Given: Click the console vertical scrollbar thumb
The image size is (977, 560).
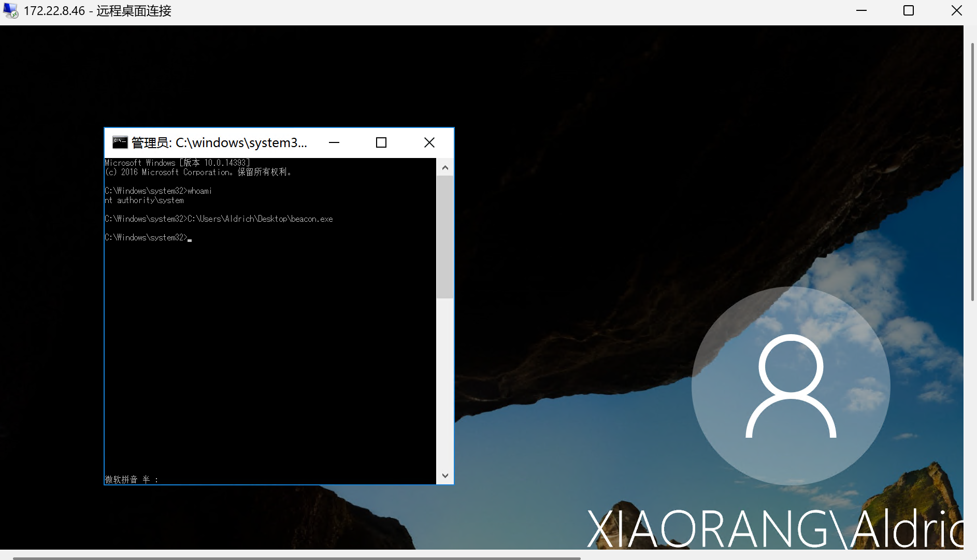Looking at the screenshot, I should tap(444, 237).
